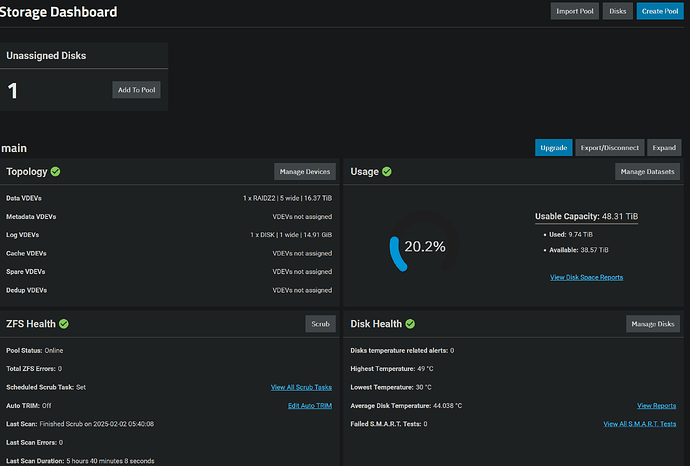690x466 pixels.
Task: Click the unassigned disk count 1
Action: coord(12,91)
